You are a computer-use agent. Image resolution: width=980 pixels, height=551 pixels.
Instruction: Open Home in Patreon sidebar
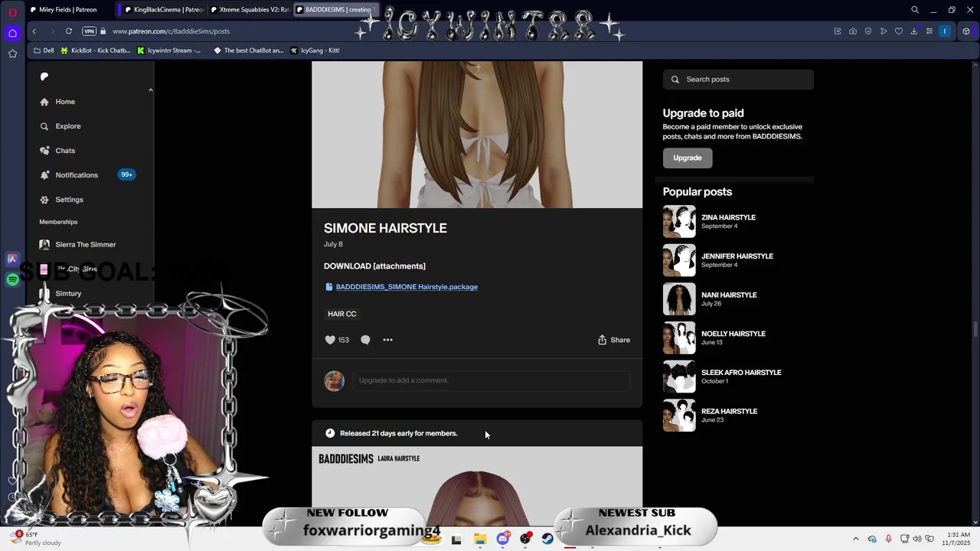57,102
